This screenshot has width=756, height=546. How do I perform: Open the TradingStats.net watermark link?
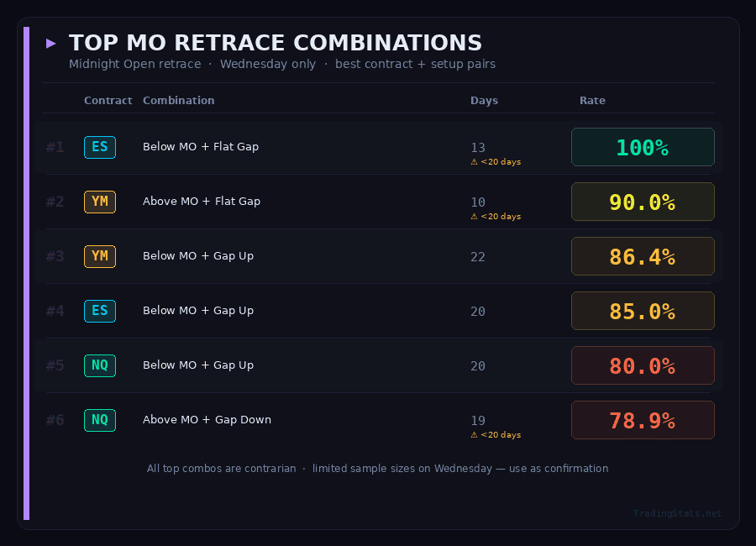tap(677, 513)
